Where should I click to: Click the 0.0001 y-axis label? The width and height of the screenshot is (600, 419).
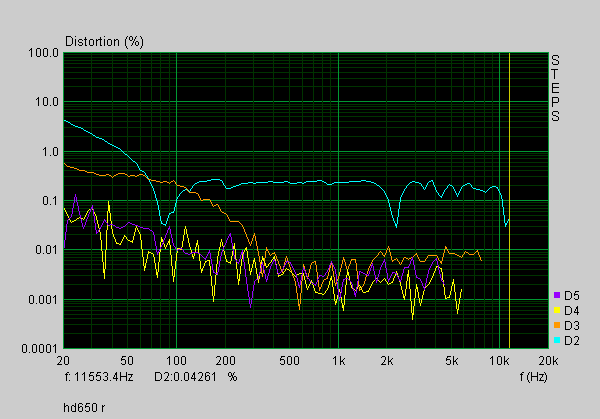coord(40,349)
